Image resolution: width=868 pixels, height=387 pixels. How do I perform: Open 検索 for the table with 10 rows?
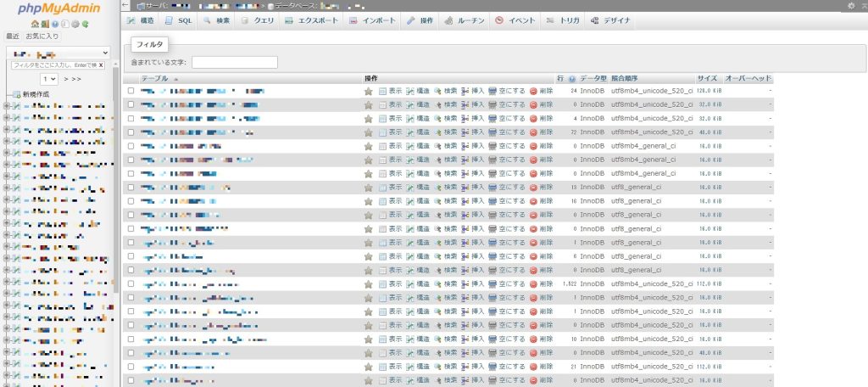(x=446, y=339)
